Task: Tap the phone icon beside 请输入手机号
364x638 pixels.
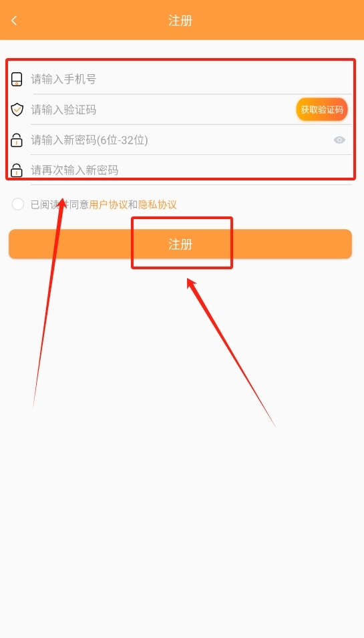Action: tap(17, 79)
